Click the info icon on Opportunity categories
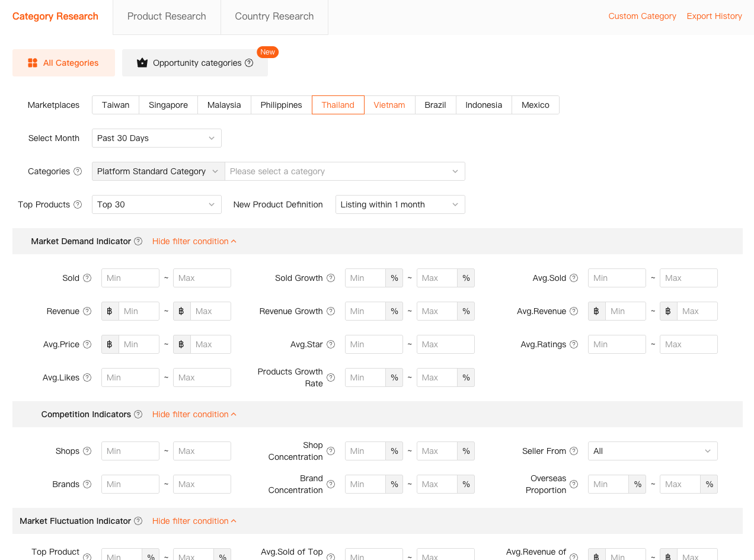 [x=249, y=63]
